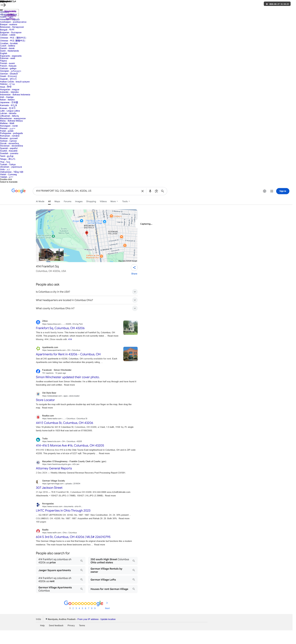Open search by image camera icon
The height and width of the screenshot is (644, 296).
(156, 191)
